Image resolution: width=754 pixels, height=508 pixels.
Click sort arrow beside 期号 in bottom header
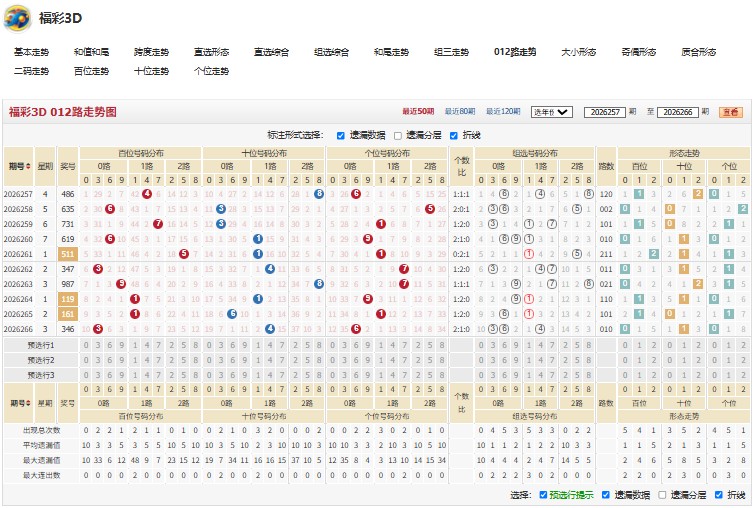click(x=28, y=403)
